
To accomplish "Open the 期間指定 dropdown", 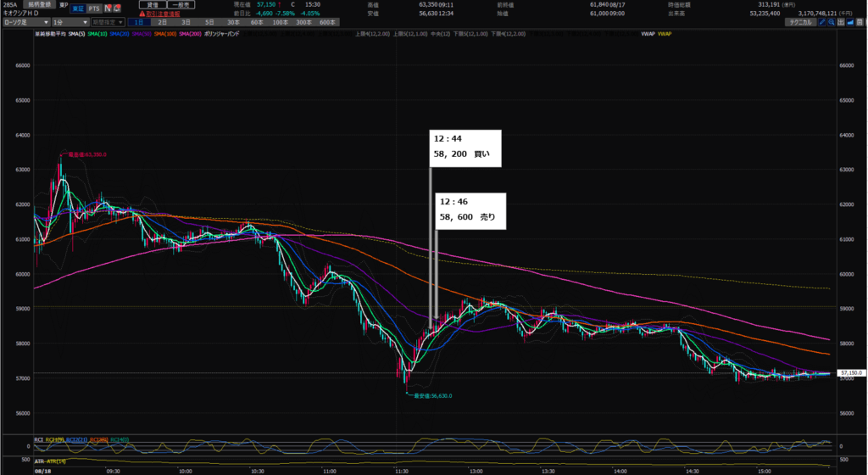I will click(108, 22).
